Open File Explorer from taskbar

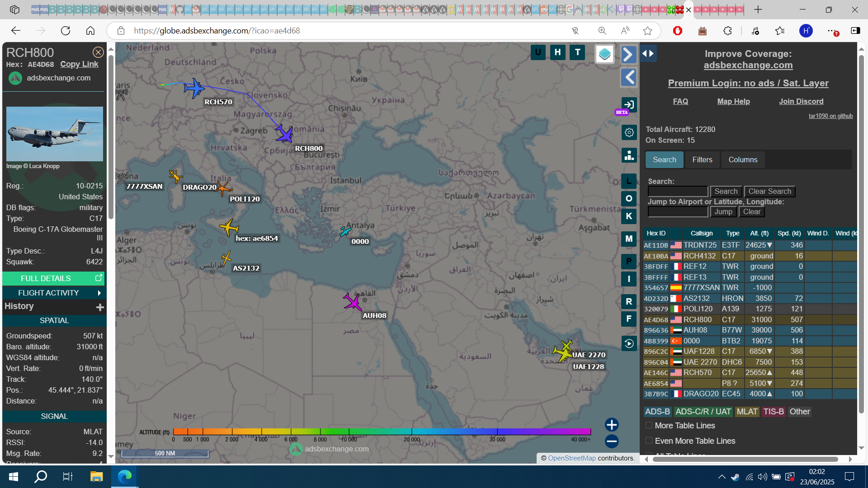coord(96,476)
